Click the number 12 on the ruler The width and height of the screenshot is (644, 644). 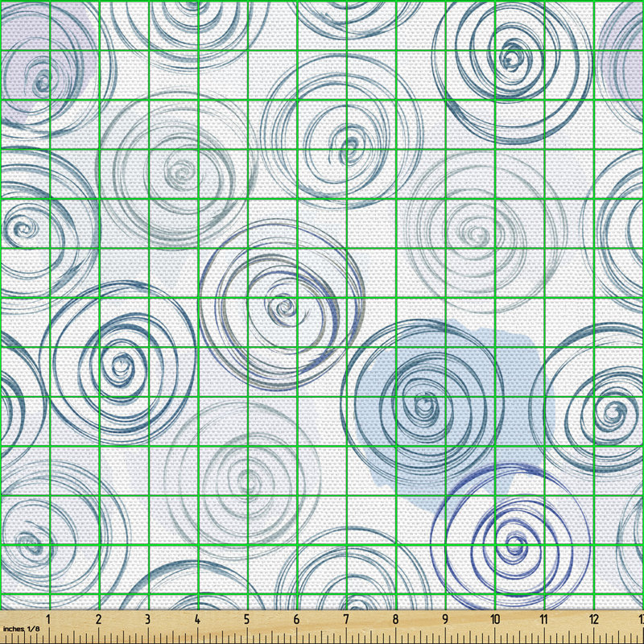593,619
